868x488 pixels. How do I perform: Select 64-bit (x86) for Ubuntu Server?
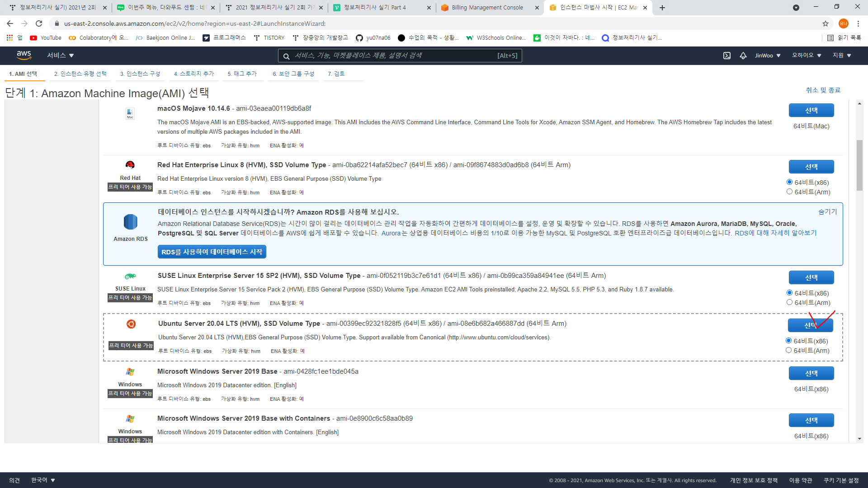[x=788, y=341]
